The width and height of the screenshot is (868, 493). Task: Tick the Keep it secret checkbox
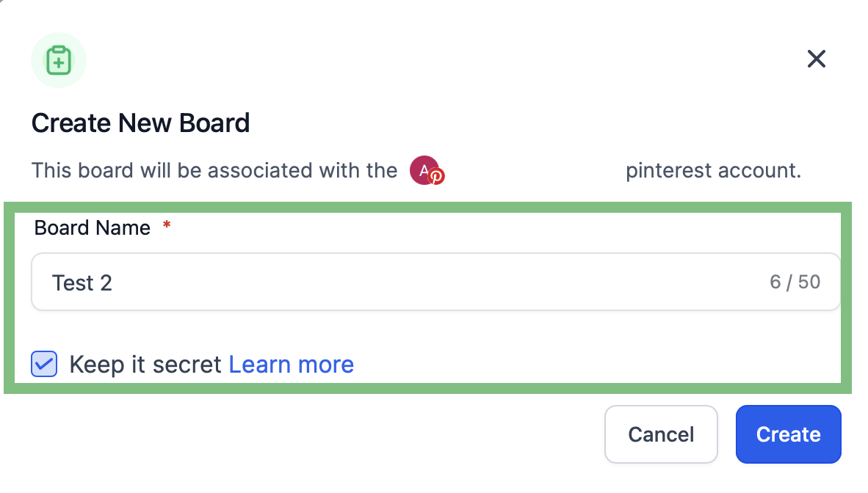pos(44,364)
